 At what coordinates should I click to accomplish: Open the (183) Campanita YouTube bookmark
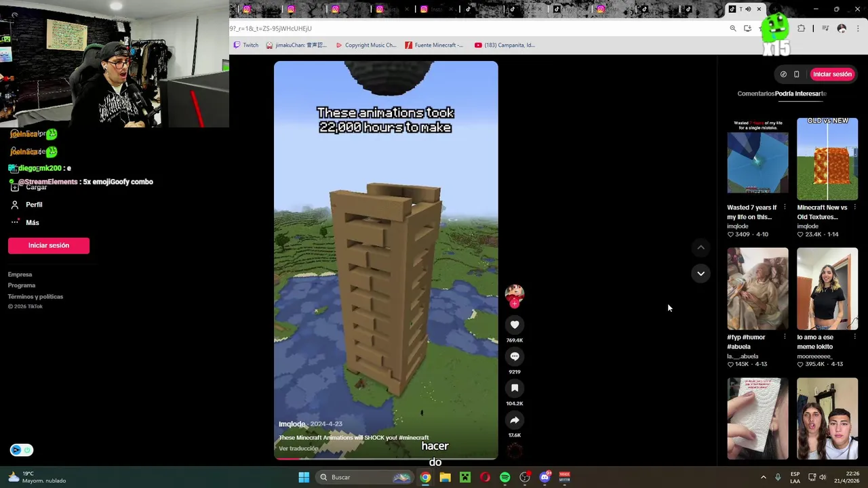pos(505,45)
